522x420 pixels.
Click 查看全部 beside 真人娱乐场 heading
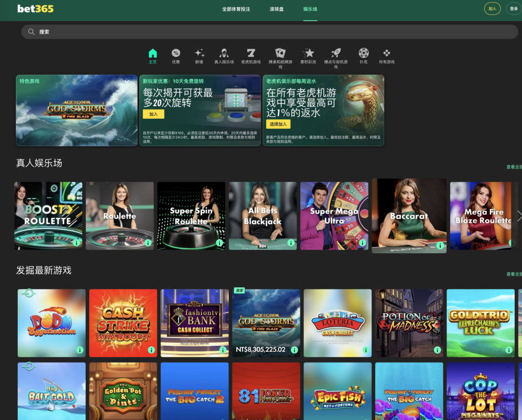pyautogui.click(x=513, y=167)
